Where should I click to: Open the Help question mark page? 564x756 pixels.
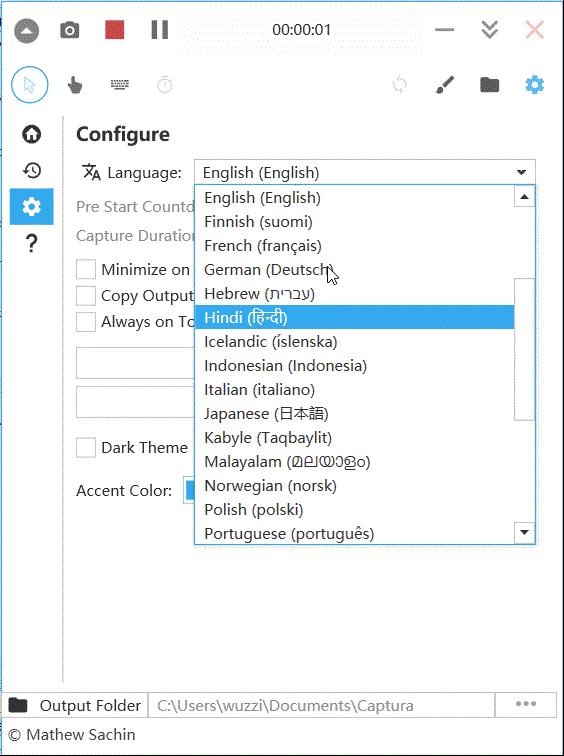click(x=31, y=244)
